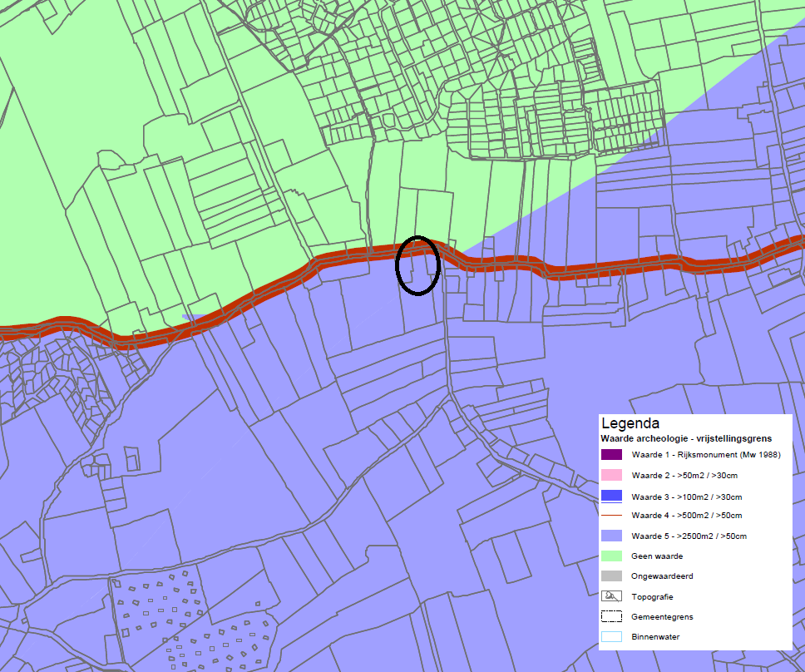Screen dimensions: 805x672
Task: Pick the light purple Waarde 5 swatch
Action: tap(611, 536)
